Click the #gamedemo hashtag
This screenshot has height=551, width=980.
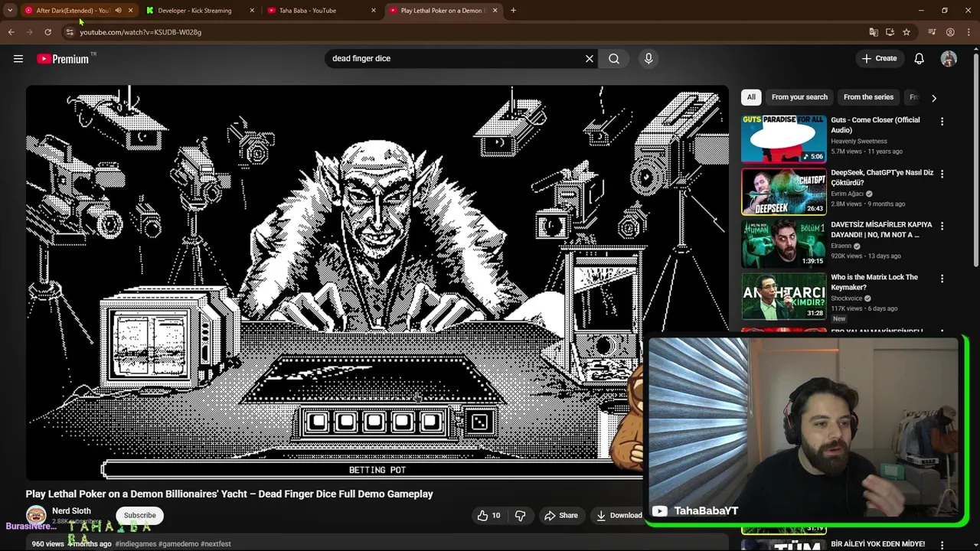(x=178, y=544)
